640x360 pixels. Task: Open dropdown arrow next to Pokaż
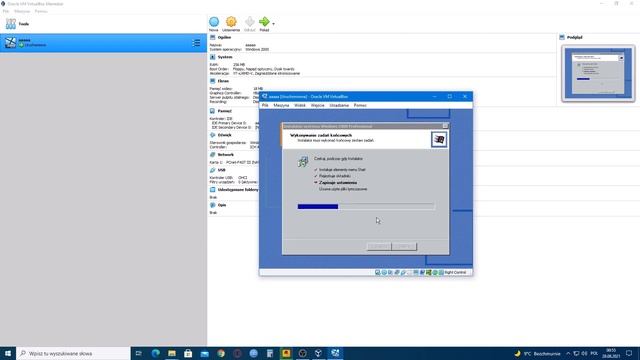[x=273, y=24]
